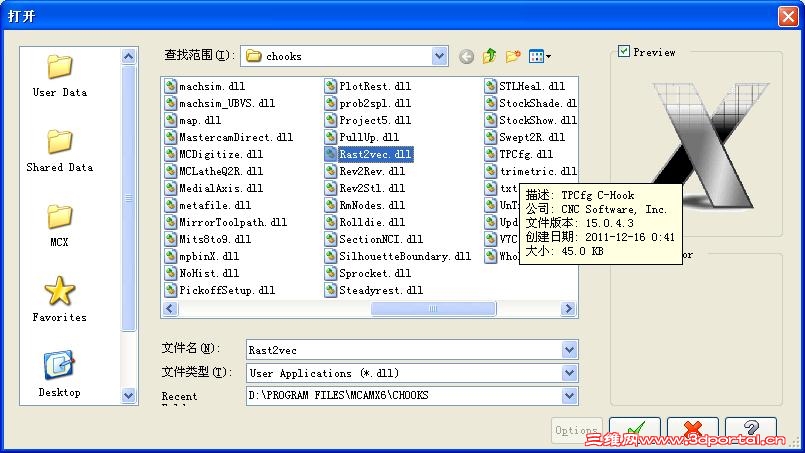Open the User Data folder shortcut

[60, 76]
